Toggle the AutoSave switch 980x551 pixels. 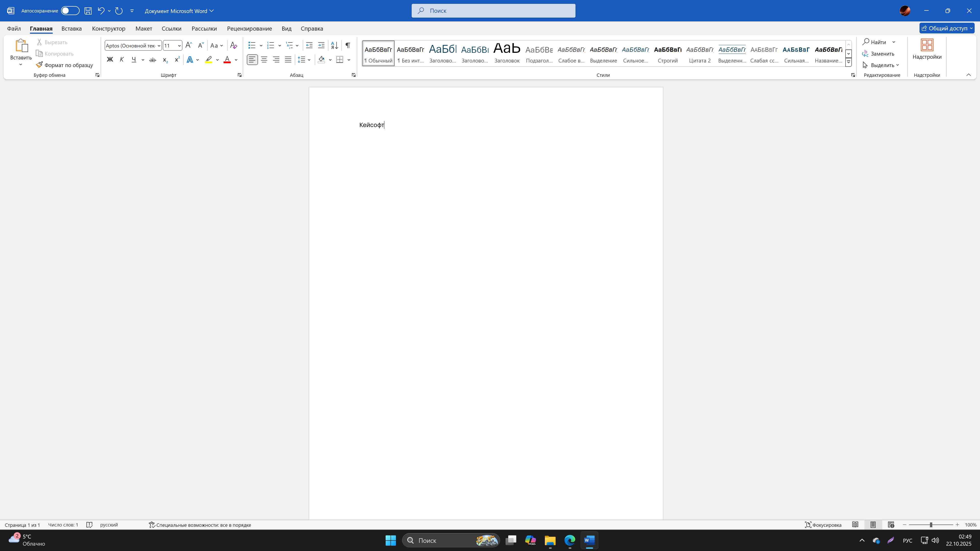tap(70, 11)
